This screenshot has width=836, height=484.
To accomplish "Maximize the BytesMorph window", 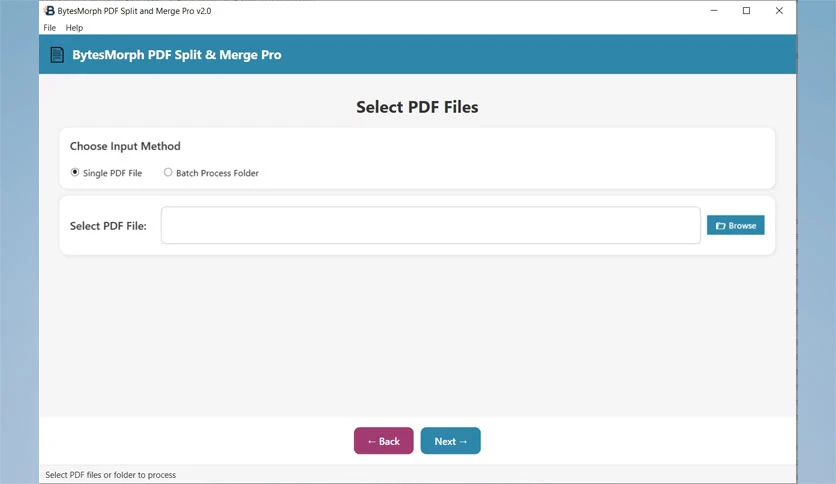I will point(746,11).
